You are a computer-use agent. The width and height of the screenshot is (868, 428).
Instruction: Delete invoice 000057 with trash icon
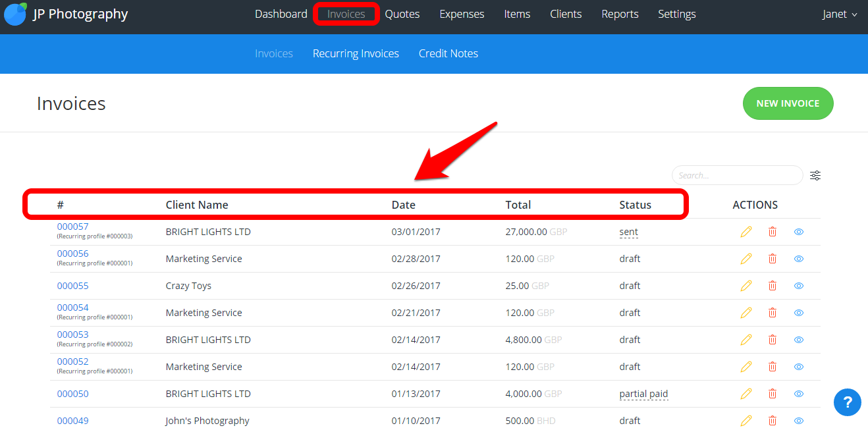pos(773,232)
